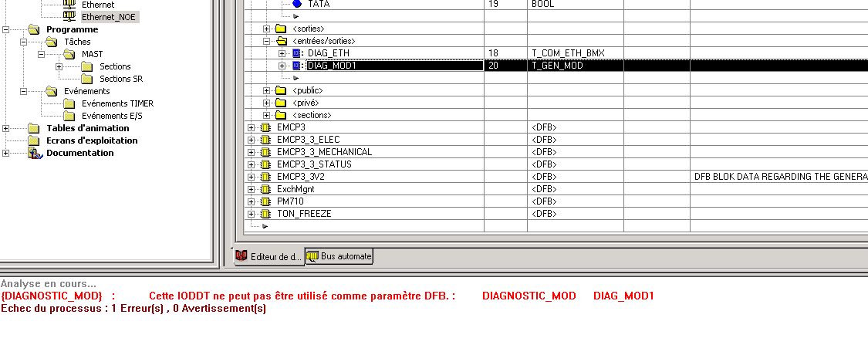Image resolution: width=868 pixels, height=345 pixels.
Task: Click the EMCP3 DFB block icon
Action: pyautogui.click(x=265, y=127)
